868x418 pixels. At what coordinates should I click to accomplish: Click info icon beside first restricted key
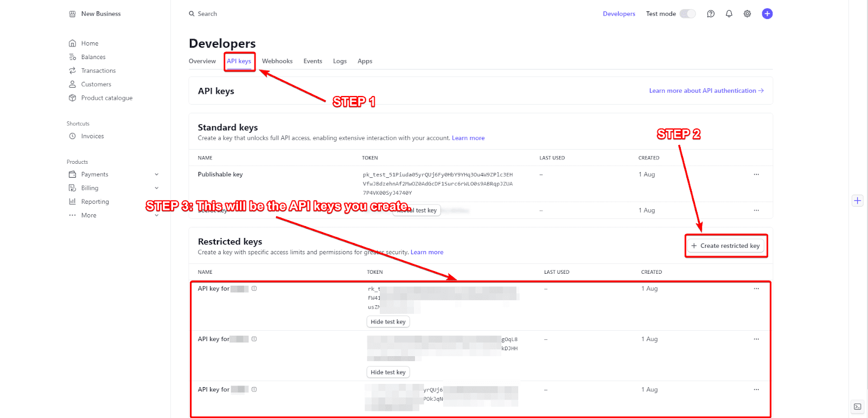pyautogui.click(x=254, y=289)
